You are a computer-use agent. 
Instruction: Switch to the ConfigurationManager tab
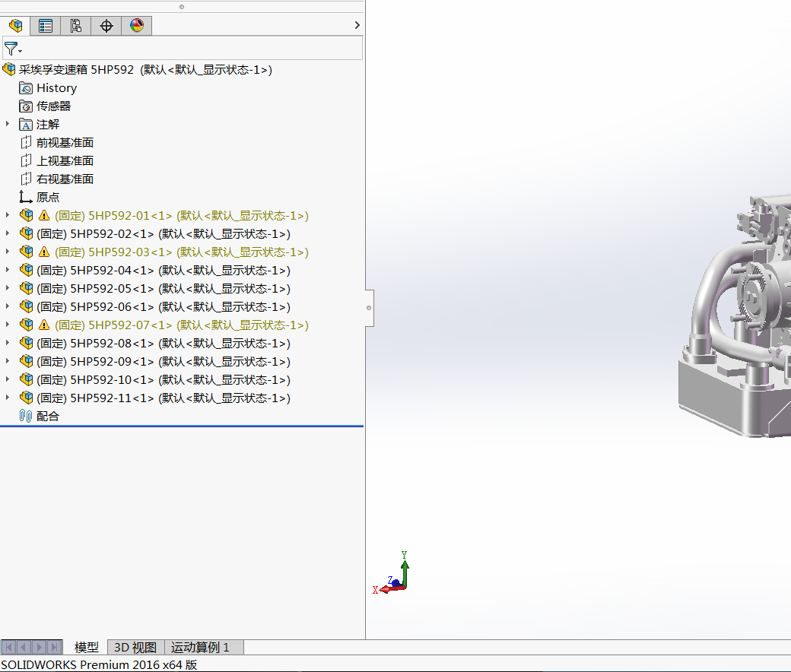75,25
